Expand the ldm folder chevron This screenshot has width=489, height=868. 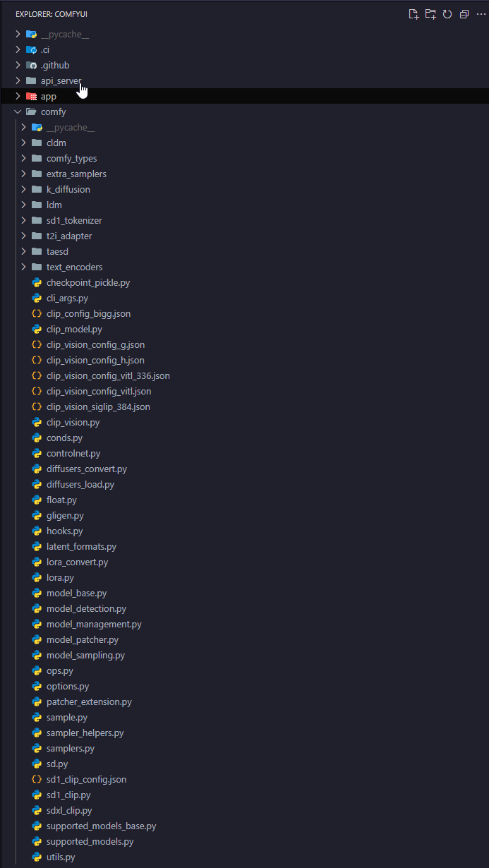tap(24, 205)
